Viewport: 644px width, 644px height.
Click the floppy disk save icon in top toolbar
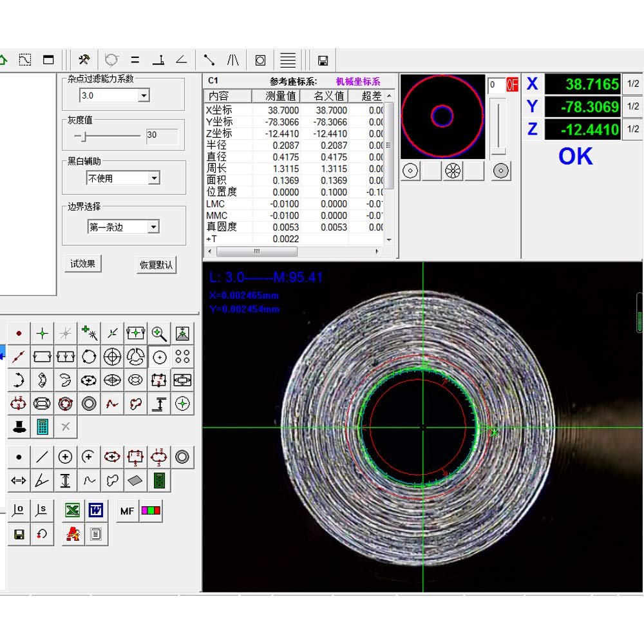click(x=323, y=61)
